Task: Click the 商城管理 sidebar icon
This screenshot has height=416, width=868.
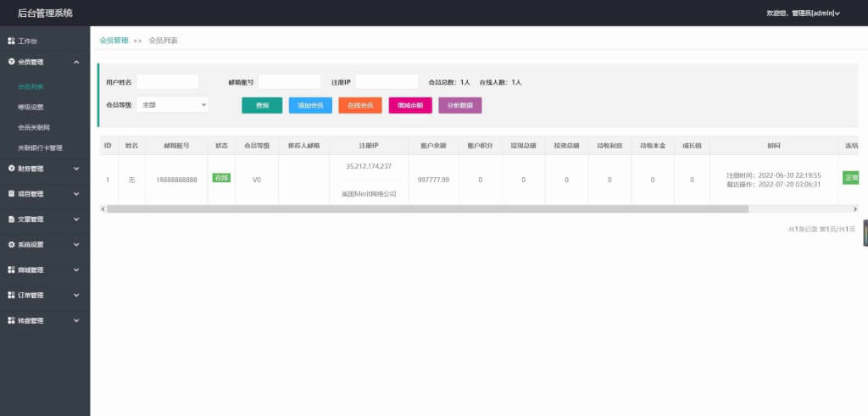Action: pos(11,270)
